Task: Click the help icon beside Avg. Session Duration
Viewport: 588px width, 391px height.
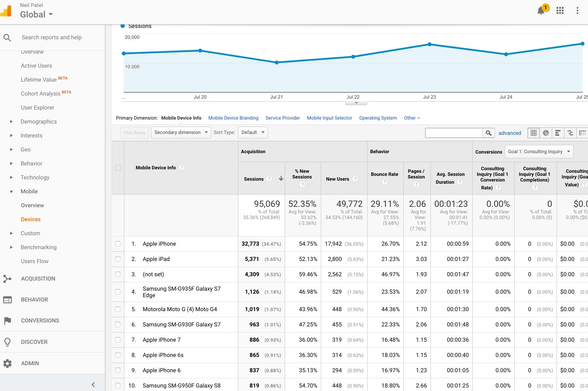Action: tap(460, 182)
